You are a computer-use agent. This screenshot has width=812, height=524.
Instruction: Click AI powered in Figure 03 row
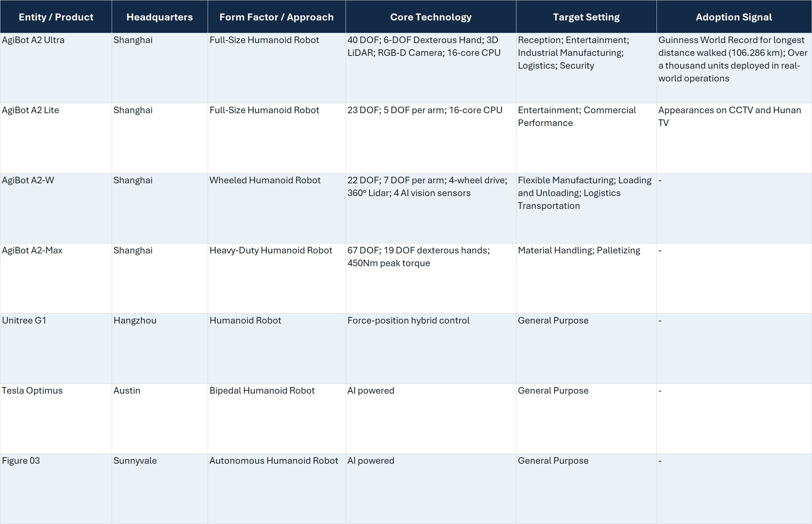click(x=431, y=489)
